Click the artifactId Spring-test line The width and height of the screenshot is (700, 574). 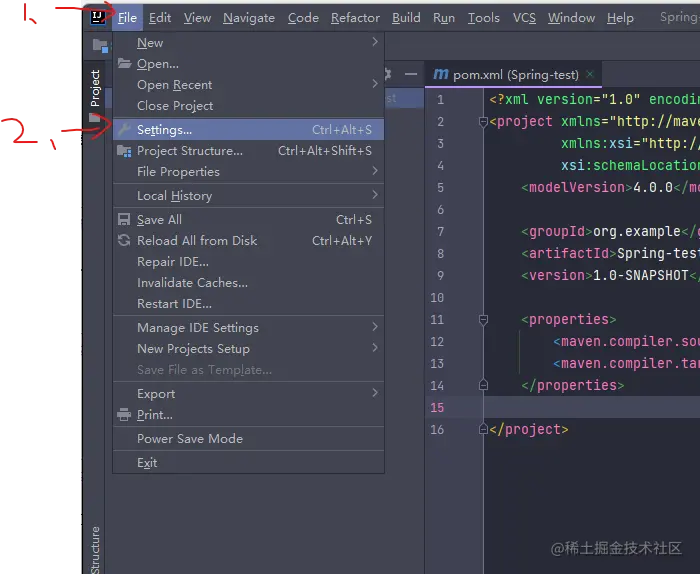[610, 254]
